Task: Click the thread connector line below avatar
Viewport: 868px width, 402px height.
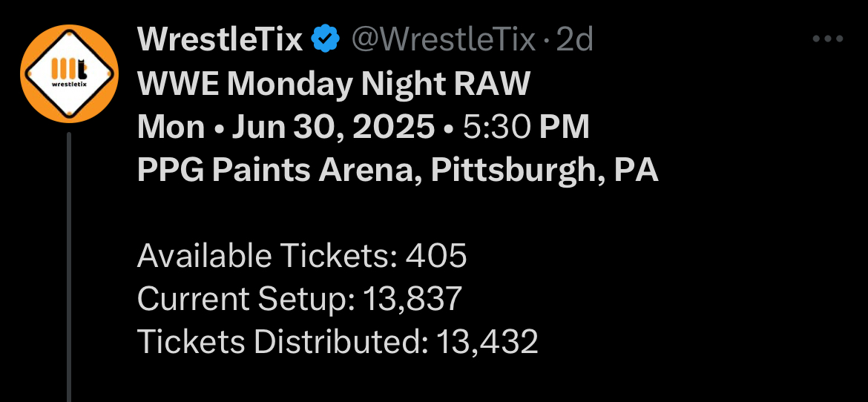Action: pos(69,267)
